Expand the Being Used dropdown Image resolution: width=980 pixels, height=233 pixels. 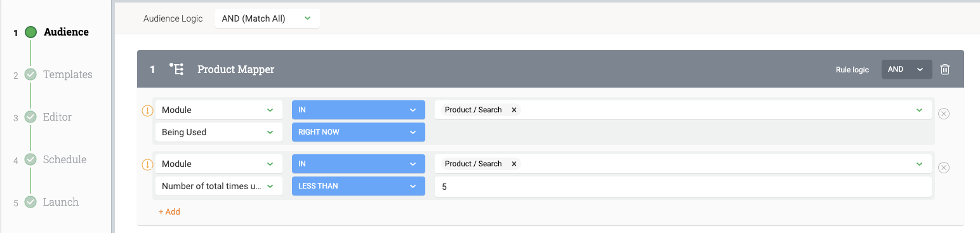coord(219,132)
